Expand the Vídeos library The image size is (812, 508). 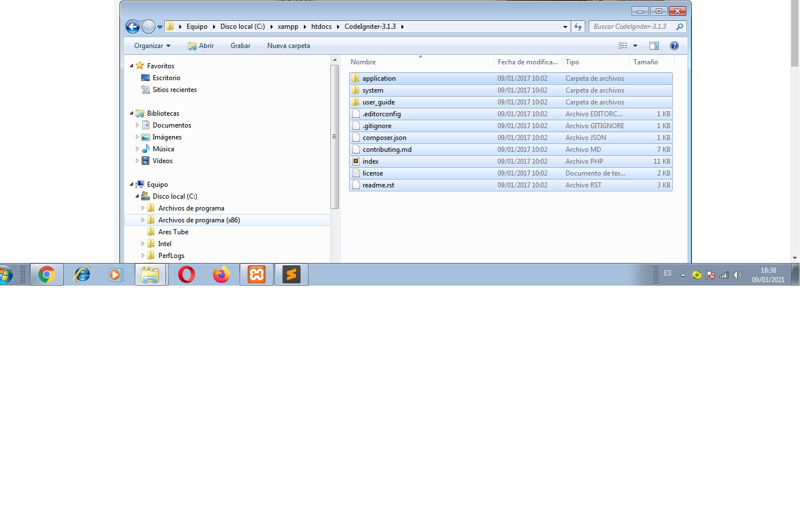(137, 161)
